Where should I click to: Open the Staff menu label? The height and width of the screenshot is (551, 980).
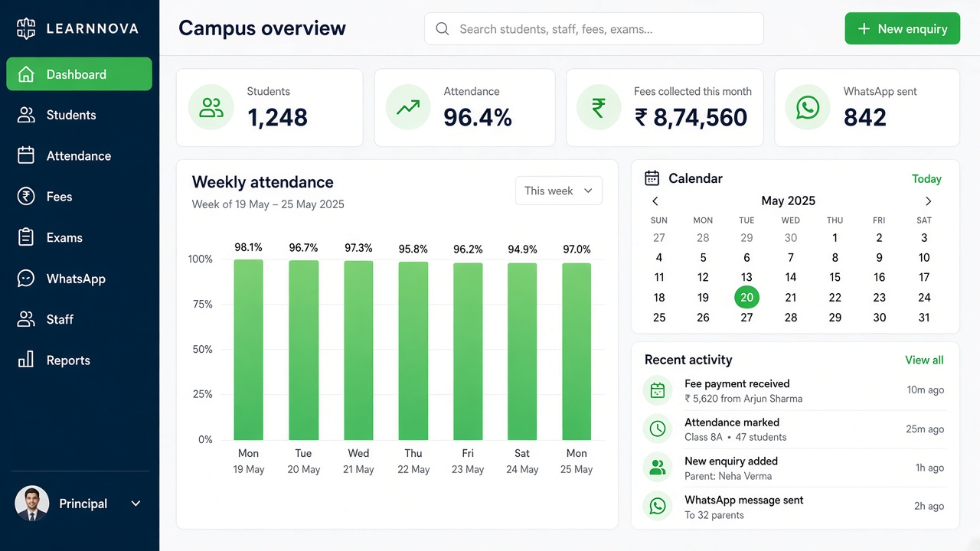click(x=60, y=319)
